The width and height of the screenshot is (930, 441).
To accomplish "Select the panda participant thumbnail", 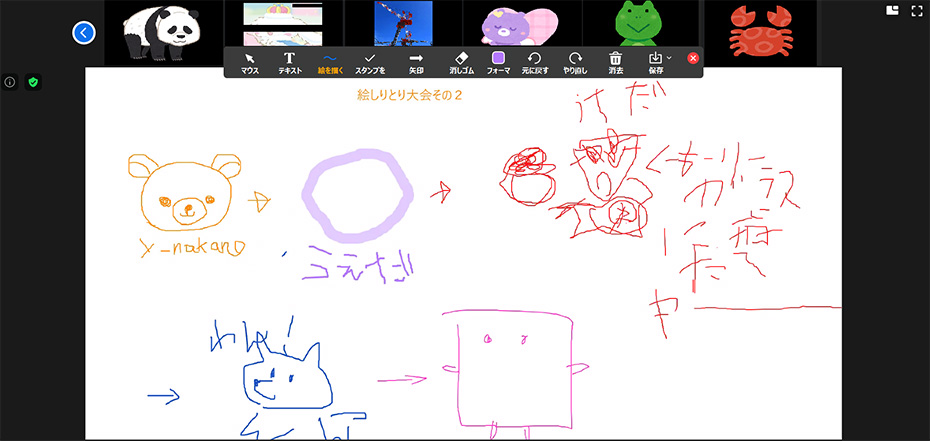I will (x=164, y=33).
